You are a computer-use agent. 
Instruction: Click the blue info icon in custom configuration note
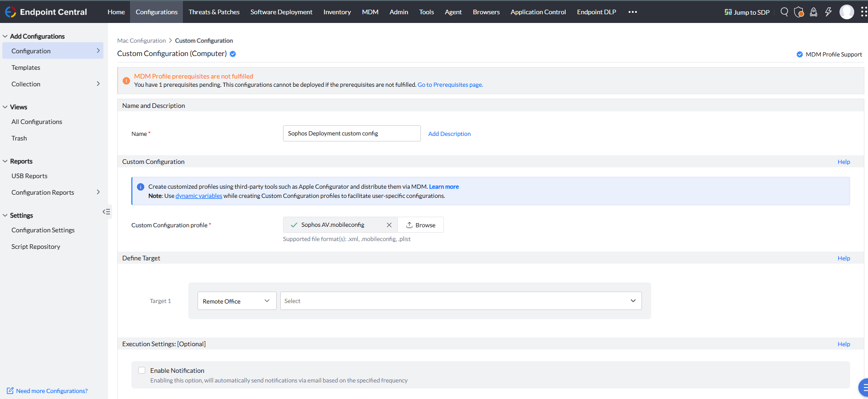(141, 187)
